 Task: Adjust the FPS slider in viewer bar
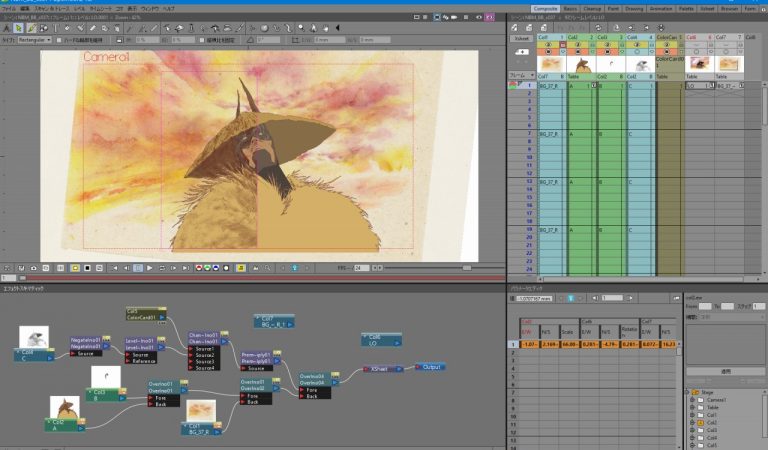tap(467, 268)
